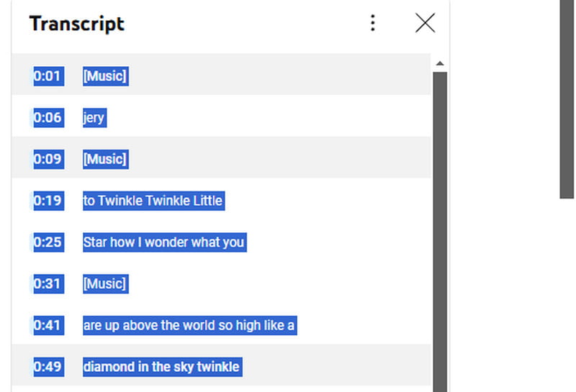Jump to timestamp 0:01
Viewport: 576px width, 392px height.
pyautogui.click(x=48, y=76)
